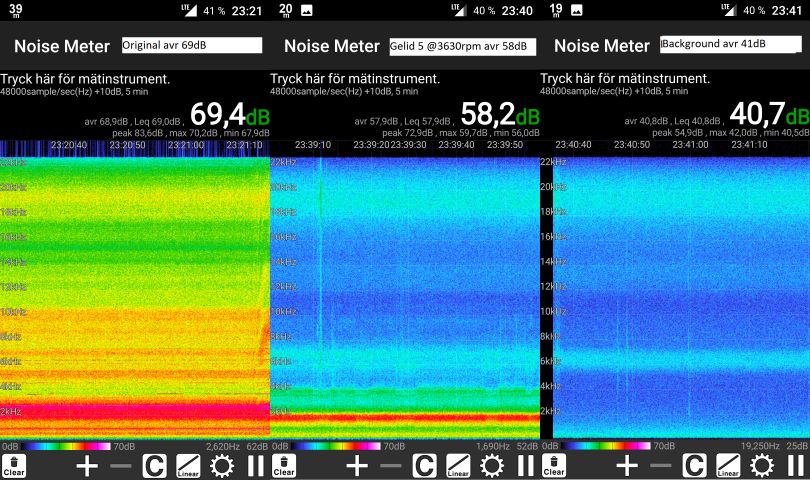Tap the 0dB–70dB color scale in Original panel
Image resolution: width=810 pixels, height=480 pixels.
68,446
